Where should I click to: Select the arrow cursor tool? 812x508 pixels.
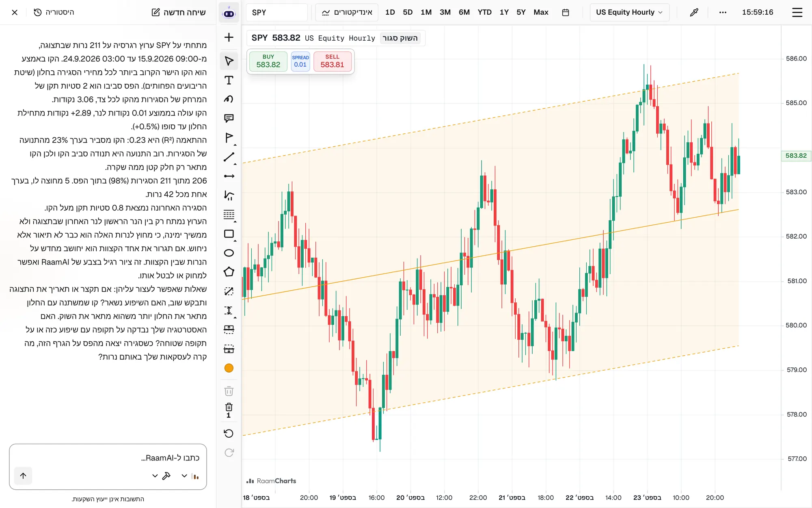point(229,61)
